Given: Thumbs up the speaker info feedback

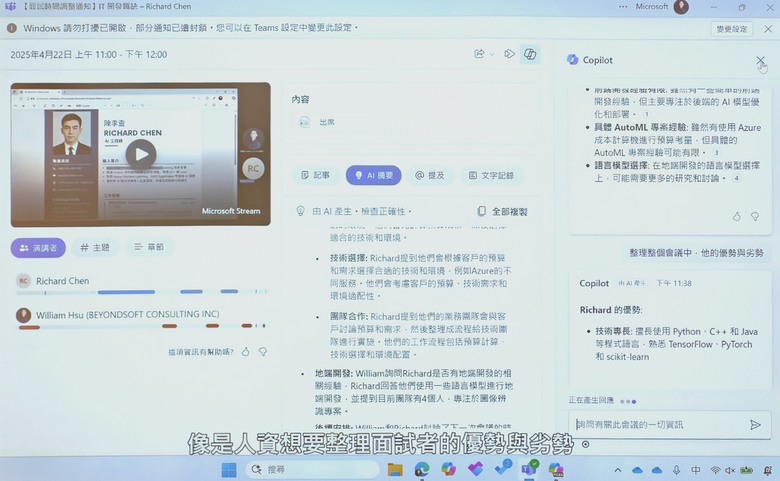Looking at the screenshot, I should pyautogui.click(x=245, y=352).
